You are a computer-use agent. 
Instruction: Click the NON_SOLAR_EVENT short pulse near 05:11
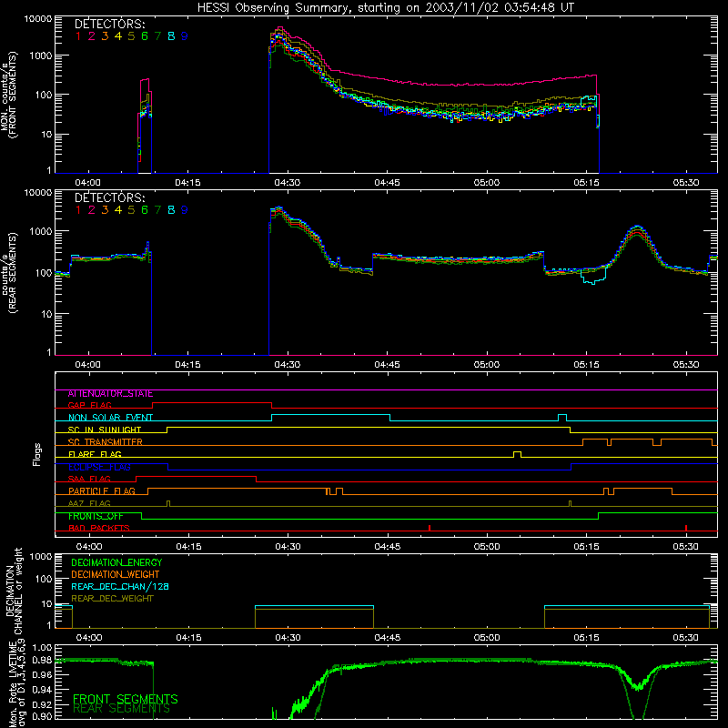[562, 418]
